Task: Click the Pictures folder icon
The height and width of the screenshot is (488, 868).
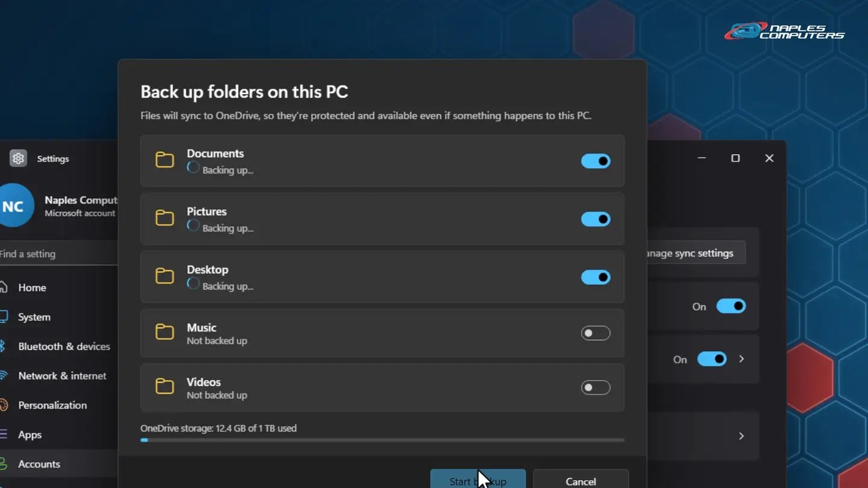Action: [165, 217]
